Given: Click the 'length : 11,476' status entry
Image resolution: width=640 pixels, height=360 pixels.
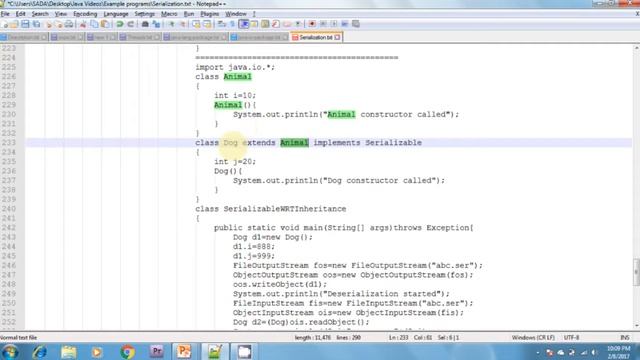Looking at the screenshot, I should (313, 338).
